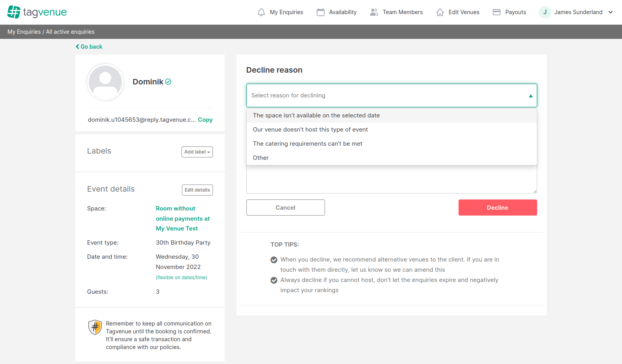Click Dominik's profile picture placeholder

(x=105, y=82)
